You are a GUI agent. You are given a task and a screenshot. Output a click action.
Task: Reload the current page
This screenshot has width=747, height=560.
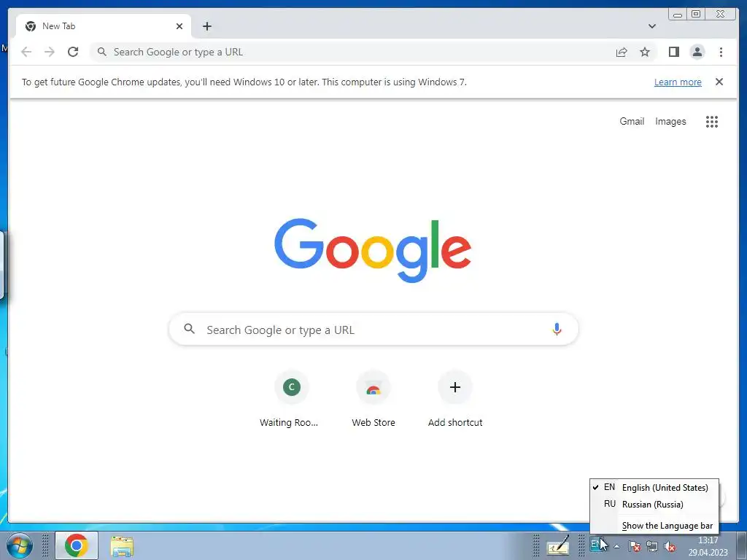73,52
